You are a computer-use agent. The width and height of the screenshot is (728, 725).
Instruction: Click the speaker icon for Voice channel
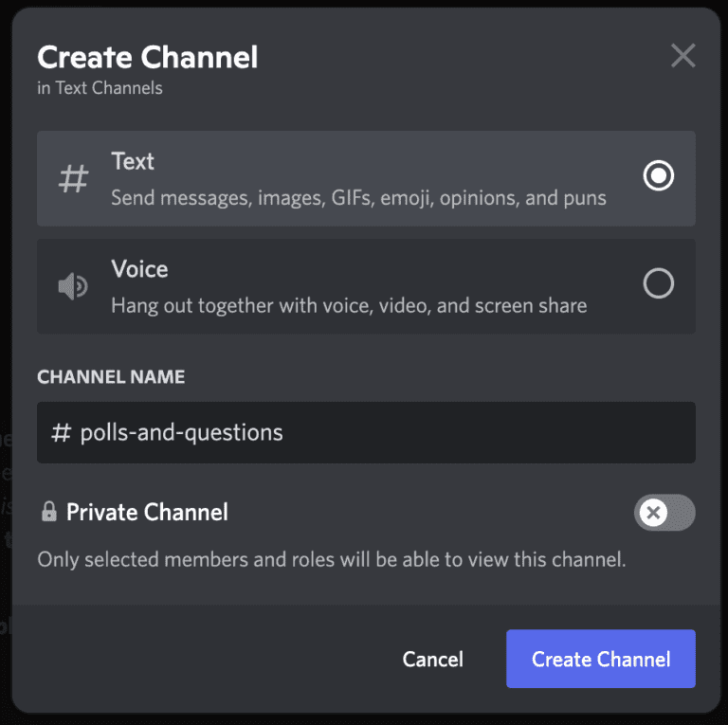(x=73, y=286)
